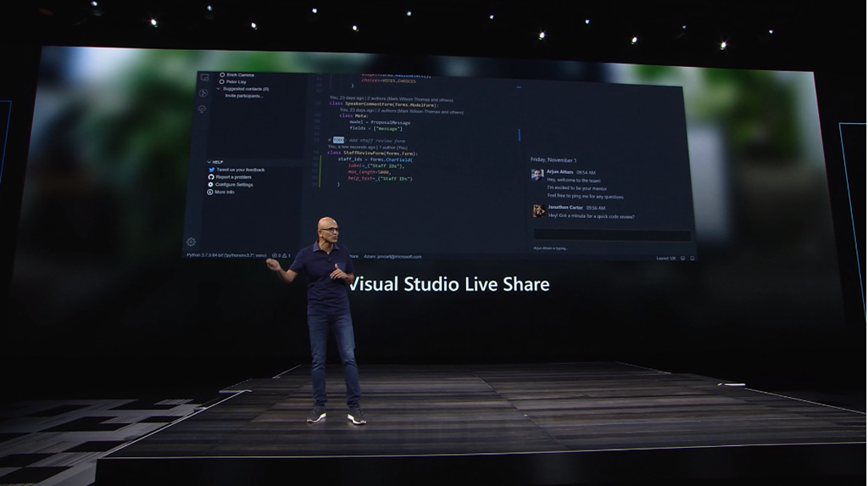Open the Manage gear icon in activity bar

[191, 242]
